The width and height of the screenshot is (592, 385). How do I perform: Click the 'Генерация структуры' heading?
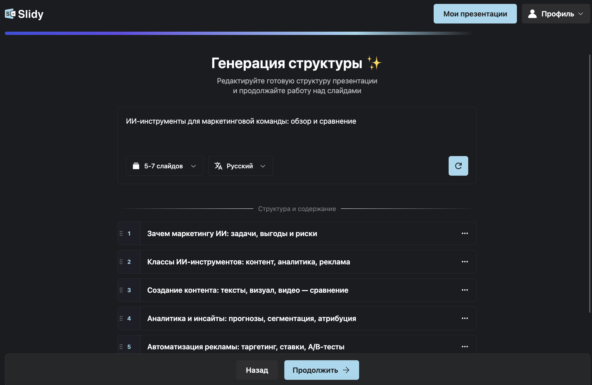click(x=287, y=63)
